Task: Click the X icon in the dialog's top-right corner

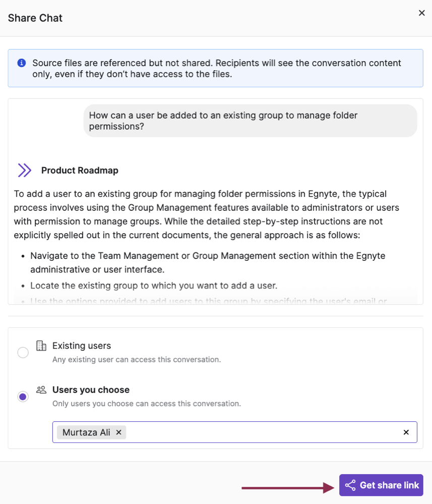Action: 422,13
